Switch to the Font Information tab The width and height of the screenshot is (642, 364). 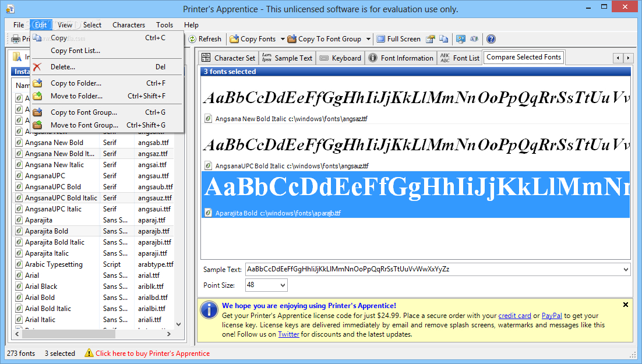click(400, 58)
